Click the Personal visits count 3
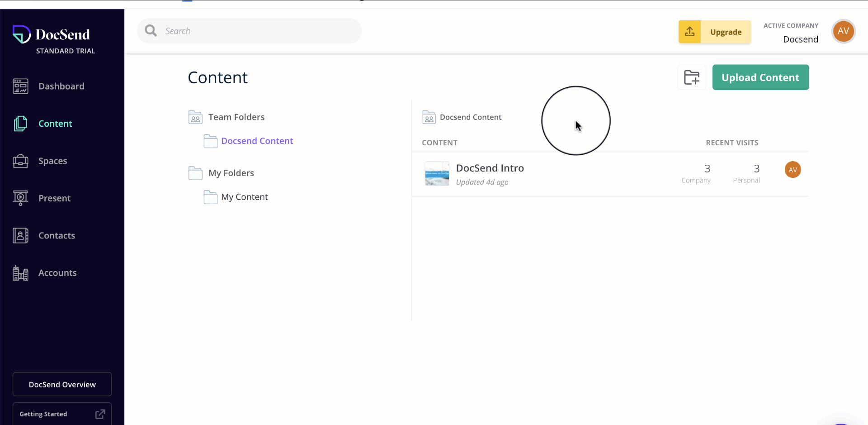Image resolution: width=868 pixels, height=425 pixels. tap(756, 169)
